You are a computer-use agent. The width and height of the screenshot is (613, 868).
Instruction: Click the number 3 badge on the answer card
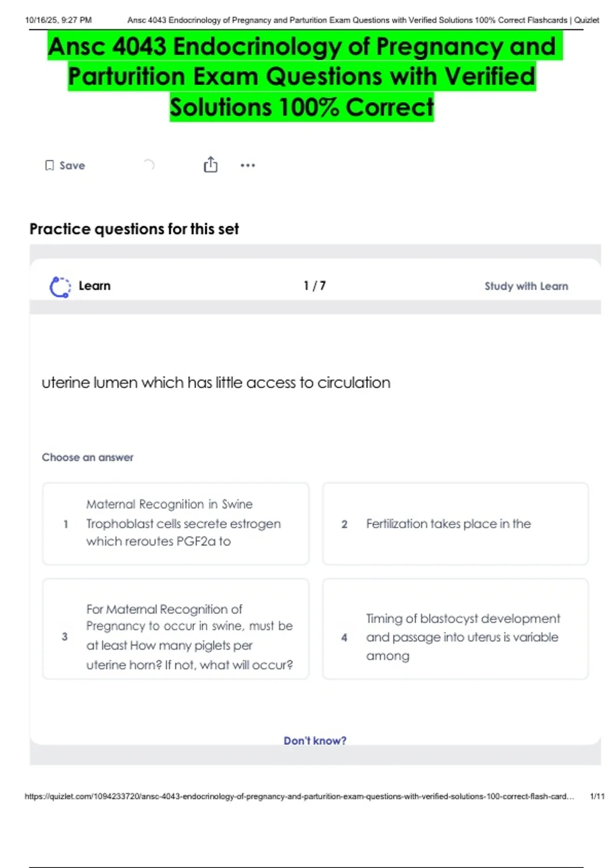(x=65, y=637)
